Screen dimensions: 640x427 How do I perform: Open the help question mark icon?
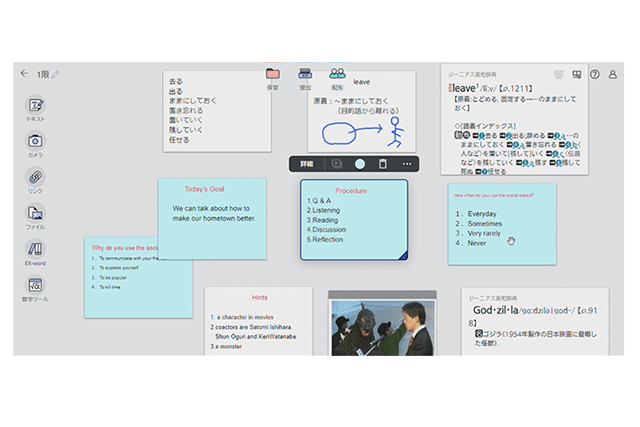tap(595, 74)
